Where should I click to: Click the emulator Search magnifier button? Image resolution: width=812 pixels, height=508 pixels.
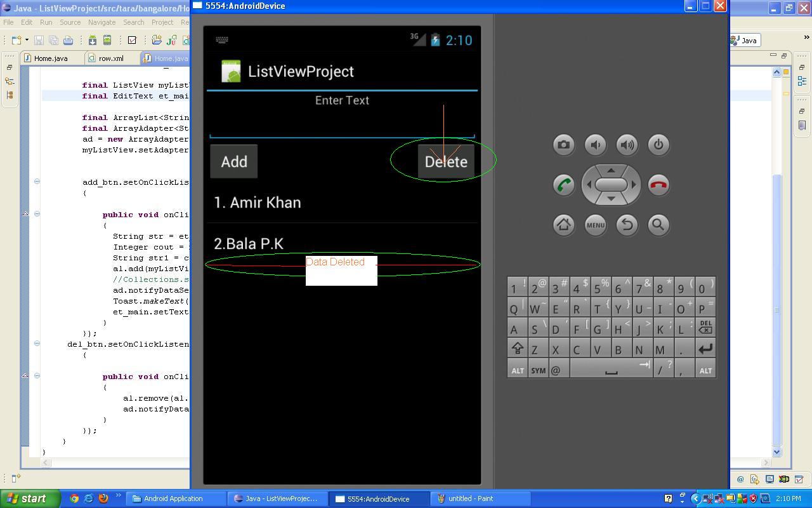(x=658, y=225)
